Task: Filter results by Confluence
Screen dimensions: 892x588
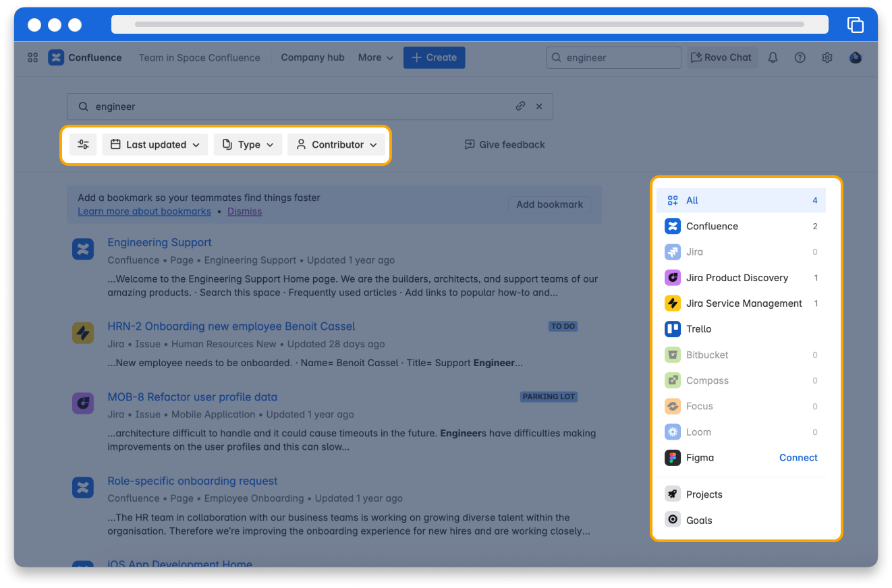Action: click(741, 226)
